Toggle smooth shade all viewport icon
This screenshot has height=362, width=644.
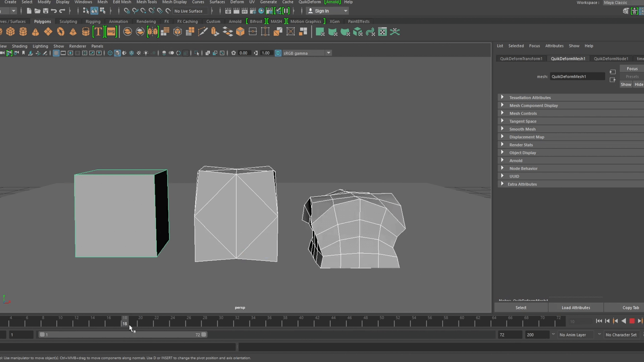pos(117,53)
